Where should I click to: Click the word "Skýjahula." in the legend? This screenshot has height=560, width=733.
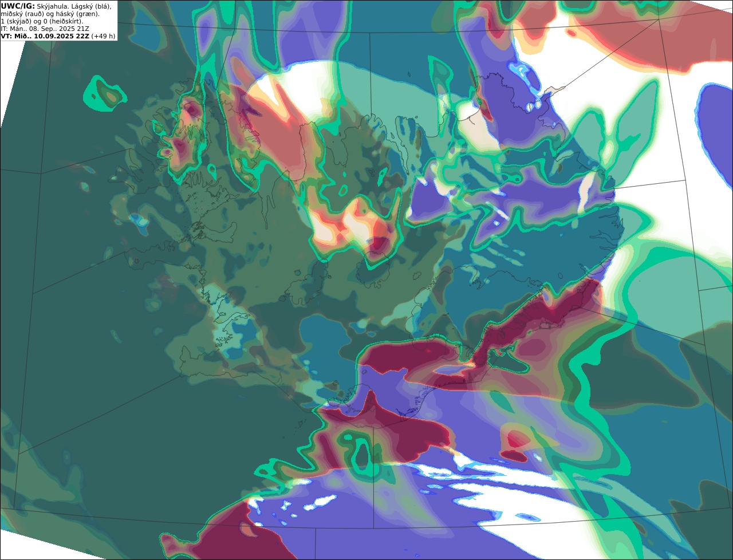point(52,7)
